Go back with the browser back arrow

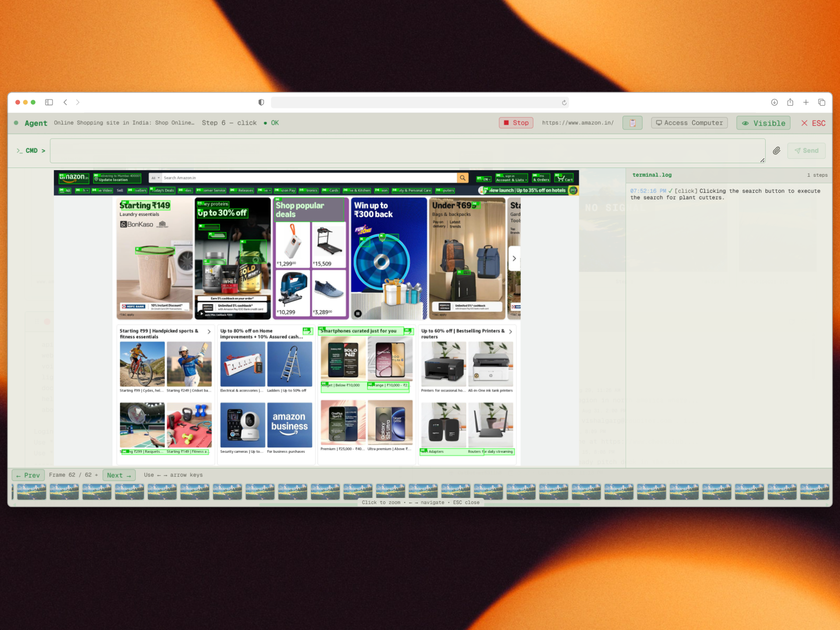point(65,102)
